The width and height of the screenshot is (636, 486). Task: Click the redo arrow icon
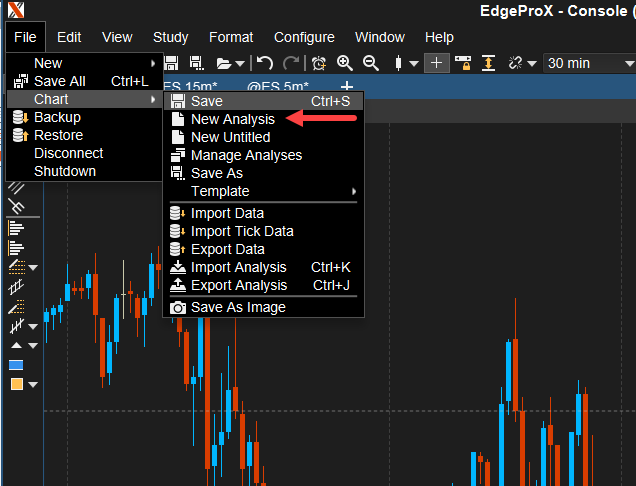tap(290, 63)
